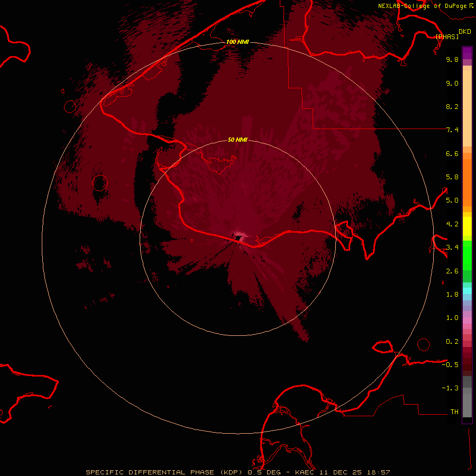This screenshot has width=476, height=476.
Task: Click the 2.6 value on the color scale
Action: click(452, 271)
